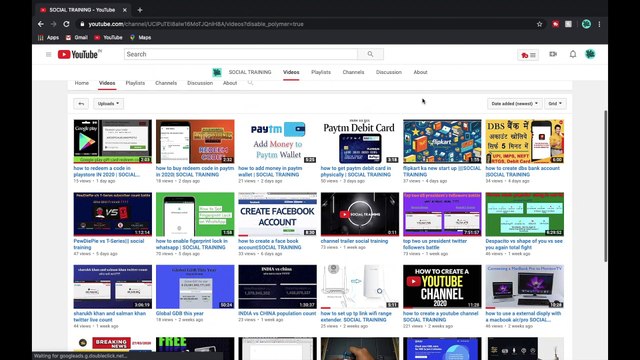Open the About tab in the sticky header
This screenshot has width=640, height=360.
tap(420, 72)
